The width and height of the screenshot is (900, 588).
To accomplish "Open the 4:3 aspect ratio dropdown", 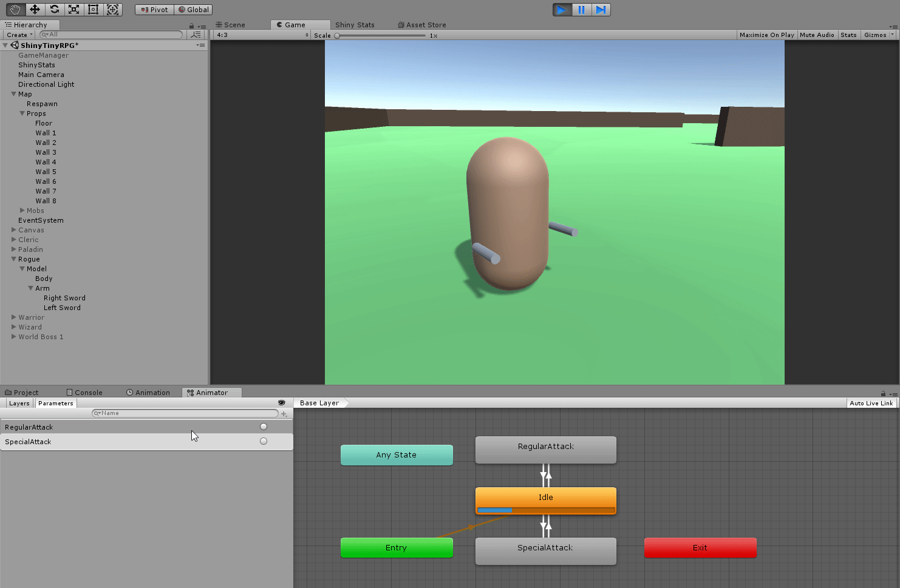I will point(261,35).
